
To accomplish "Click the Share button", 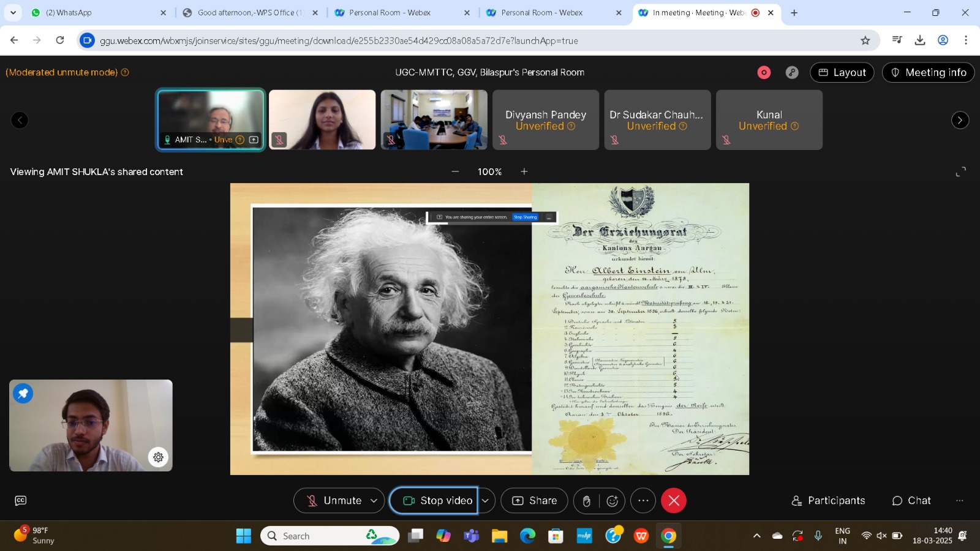I will click(534, 501).
